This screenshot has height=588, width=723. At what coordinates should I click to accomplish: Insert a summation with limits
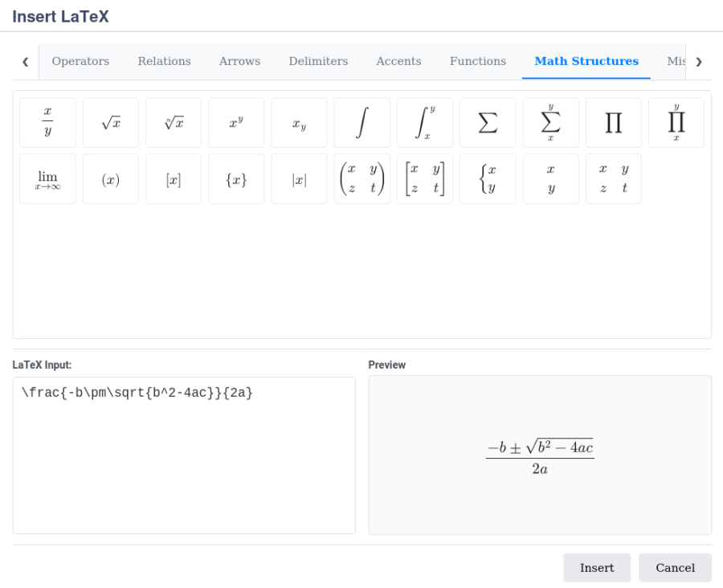pos(550,122)
